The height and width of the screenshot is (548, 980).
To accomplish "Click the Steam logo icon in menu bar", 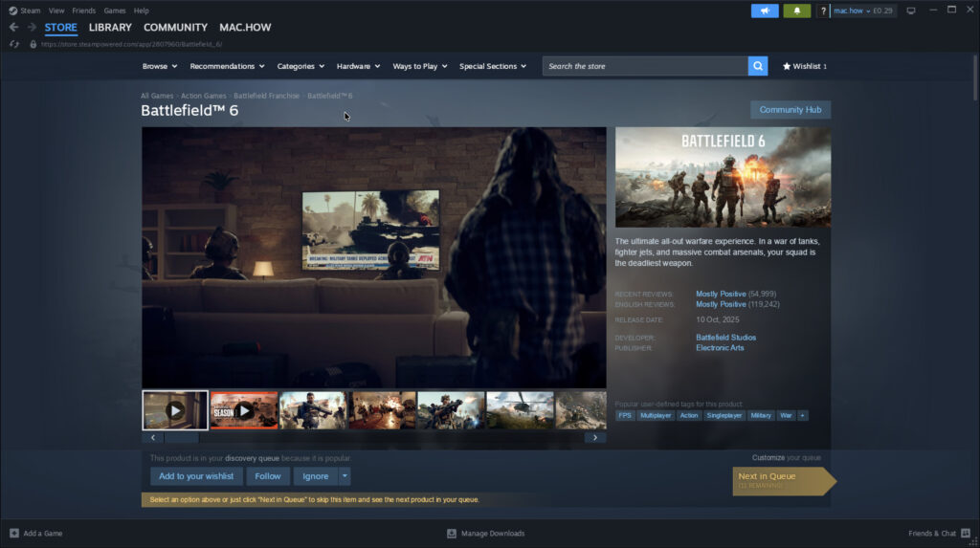I will point(12,11).
